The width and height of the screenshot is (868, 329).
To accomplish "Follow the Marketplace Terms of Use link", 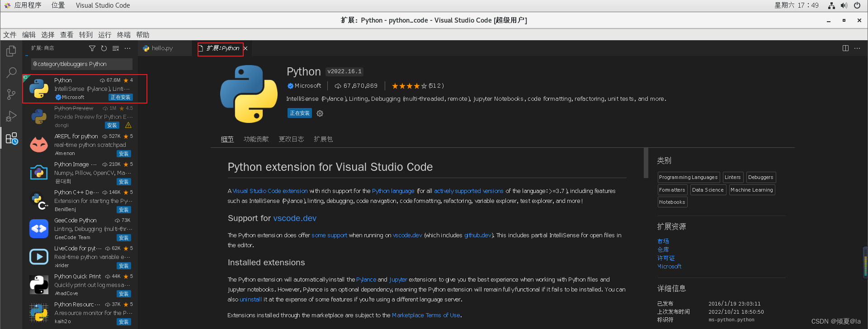I will pyautogui.click(x=426, y=315).
